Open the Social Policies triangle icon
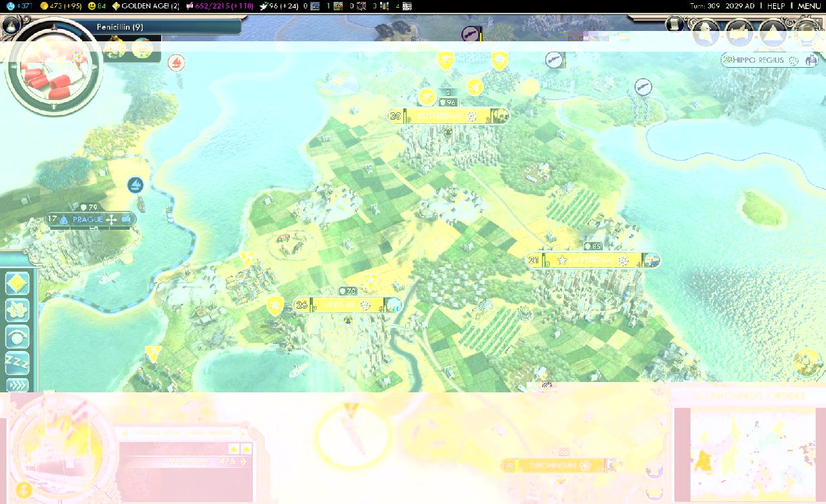Viewport: 826px width, 504px height. 772,32
